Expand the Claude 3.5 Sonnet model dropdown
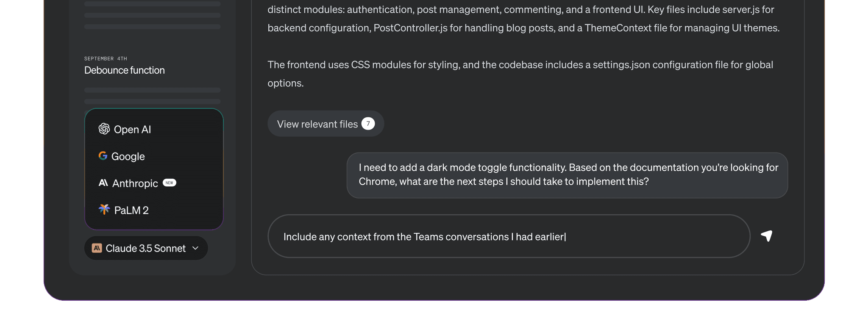This screenshot has width=868, height=335. [x=146, y=248]
